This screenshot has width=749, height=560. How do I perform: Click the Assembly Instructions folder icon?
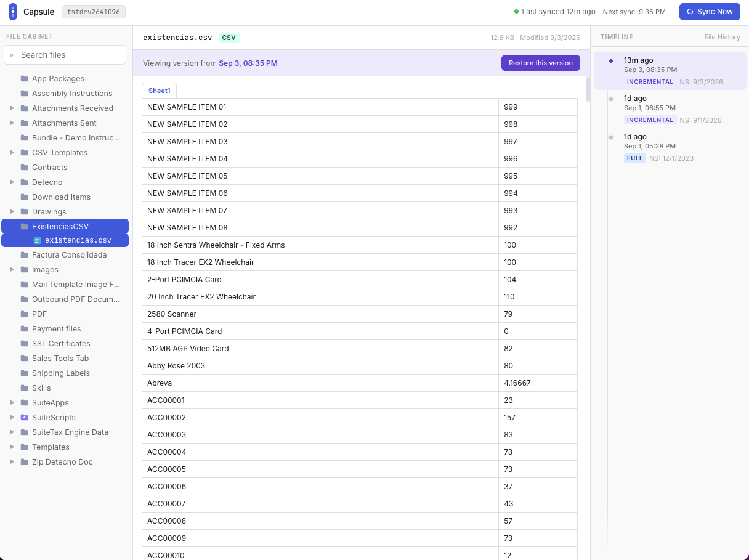pyautogui.click(x=25, y=94)
